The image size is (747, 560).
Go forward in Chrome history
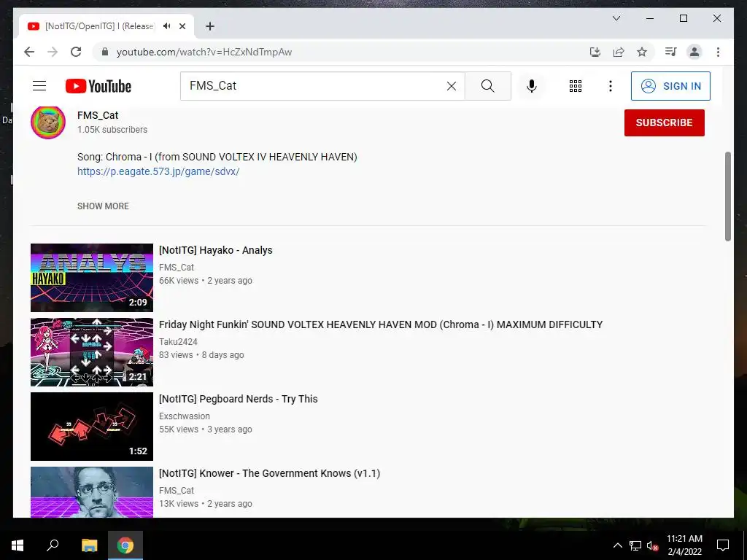click(x=53, y=52)
